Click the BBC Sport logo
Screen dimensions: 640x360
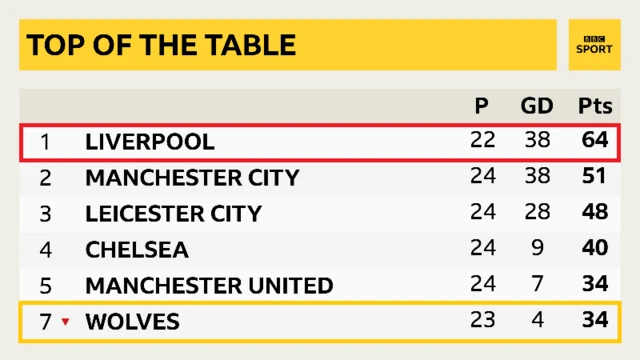tap(594, 44)
